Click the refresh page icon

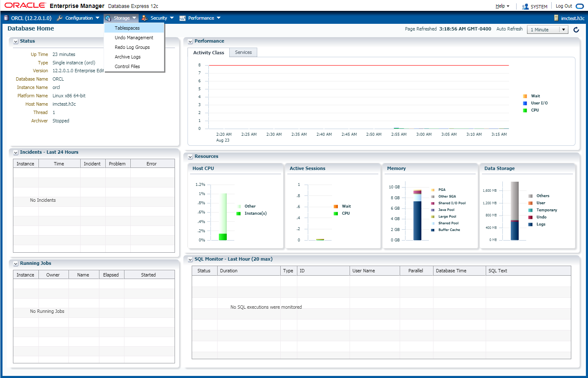[x=576, y=30]
